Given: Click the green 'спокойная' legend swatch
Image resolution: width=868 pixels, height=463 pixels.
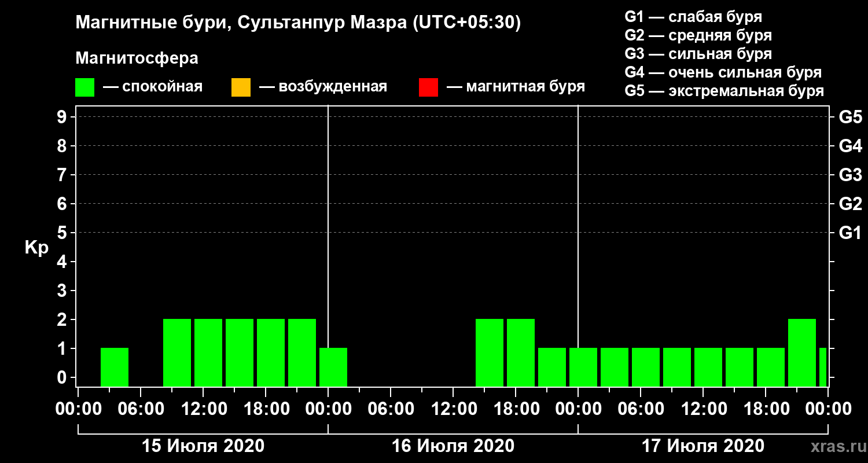Looking at the screenshot, I should coord(84,87).
